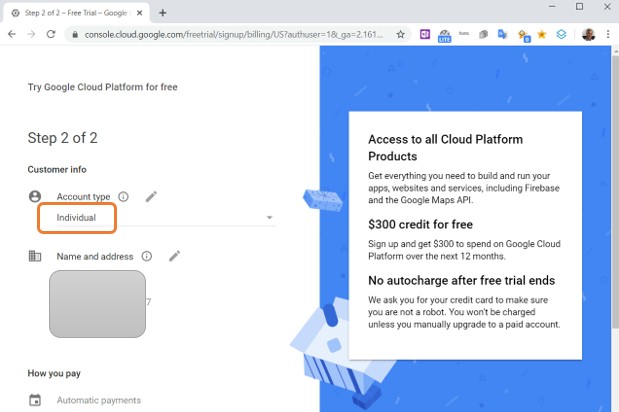Click 'Access to all Cloud Platform Products' heading
This screenshot has width=619, height=412.
point(445,148)
